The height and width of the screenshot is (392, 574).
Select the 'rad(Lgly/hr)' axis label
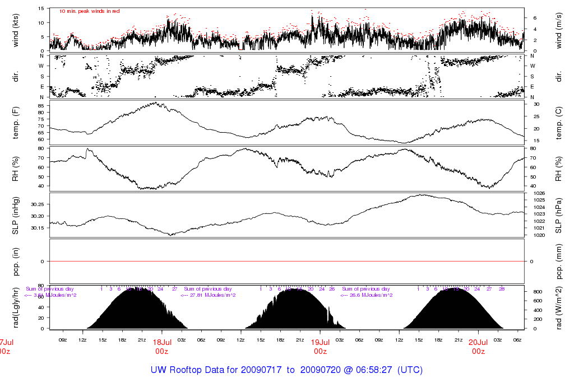click(x=16, y=308)
